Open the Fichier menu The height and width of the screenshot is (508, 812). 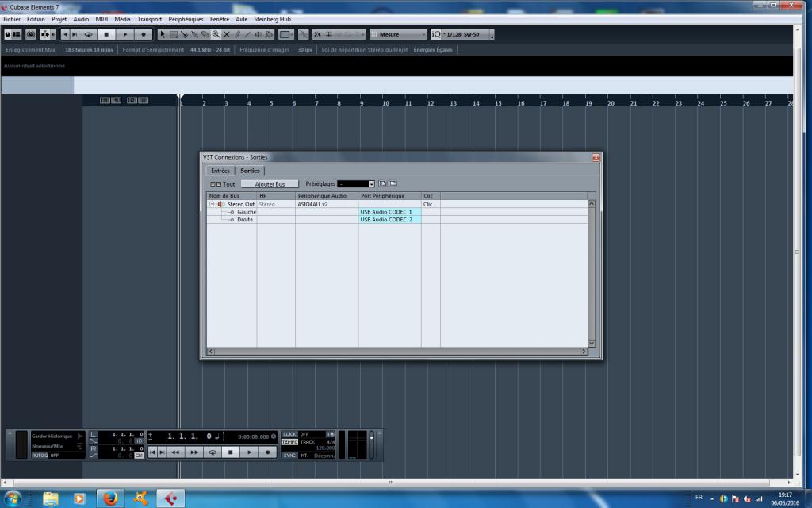[x=12, y=19]
